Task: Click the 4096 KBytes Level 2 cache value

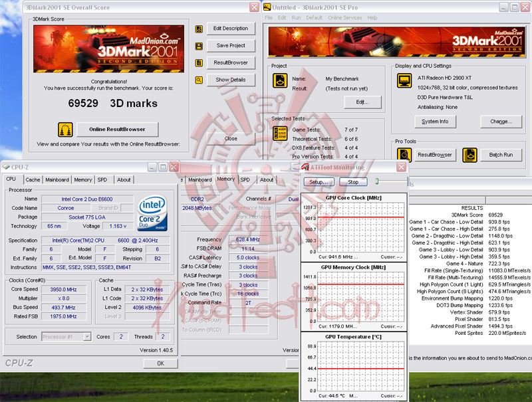Action: click(147, 308)
